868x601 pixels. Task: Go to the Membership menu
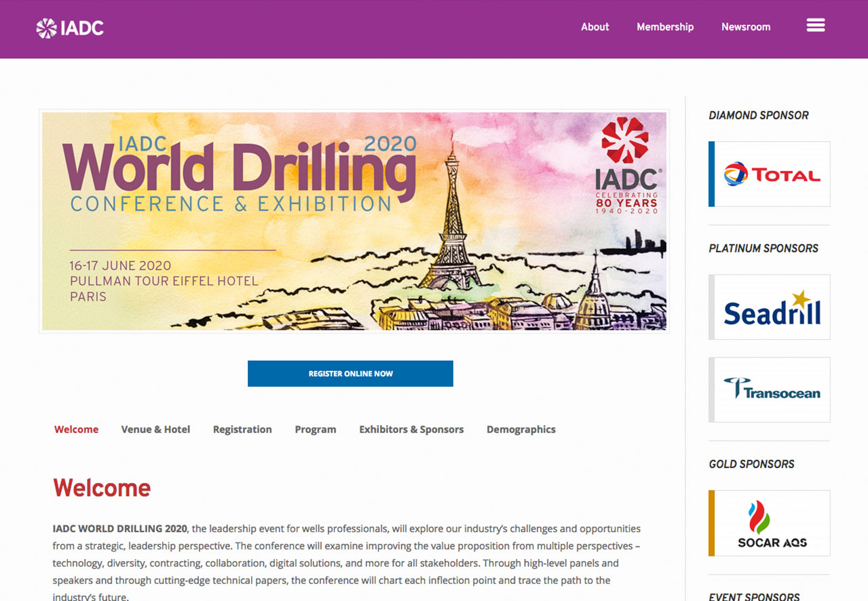click(x=665, y=27)
